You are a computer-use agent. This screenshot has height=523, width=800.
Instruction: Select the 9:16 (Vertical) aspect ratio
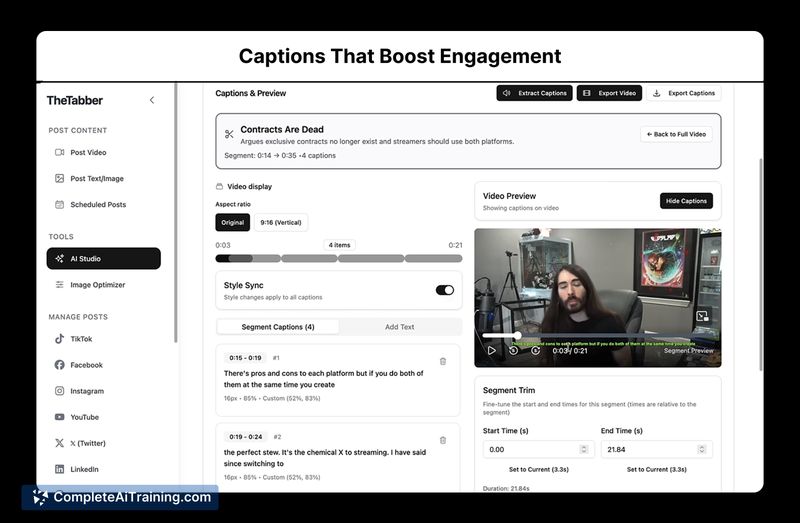(x=281, y=222)
